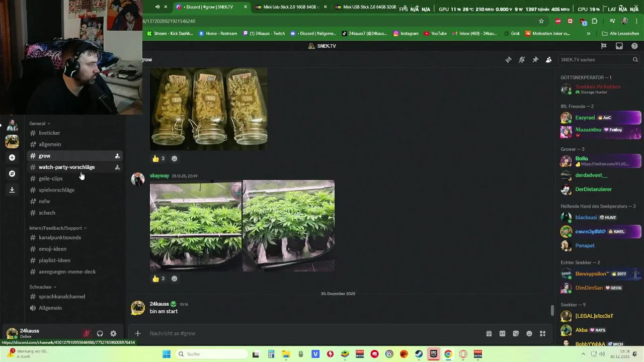Open user settings gear
Screen dimensions: 644x362
coord(113,333)
